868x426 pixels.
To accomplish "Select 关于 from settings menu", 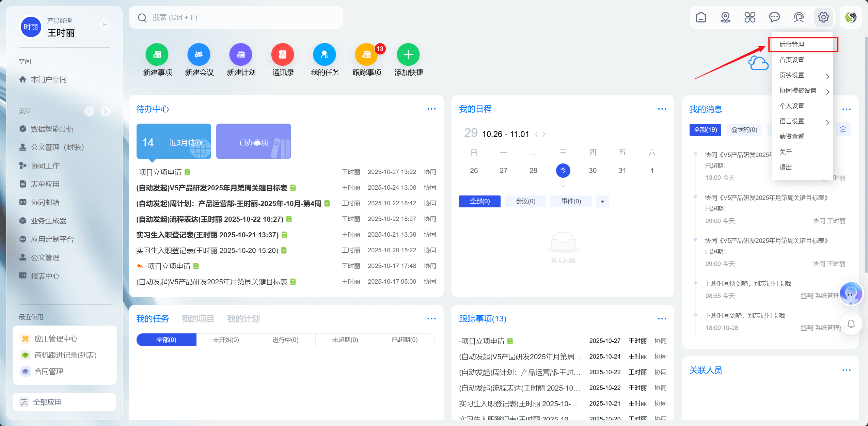I will click(x=803, y=152).
